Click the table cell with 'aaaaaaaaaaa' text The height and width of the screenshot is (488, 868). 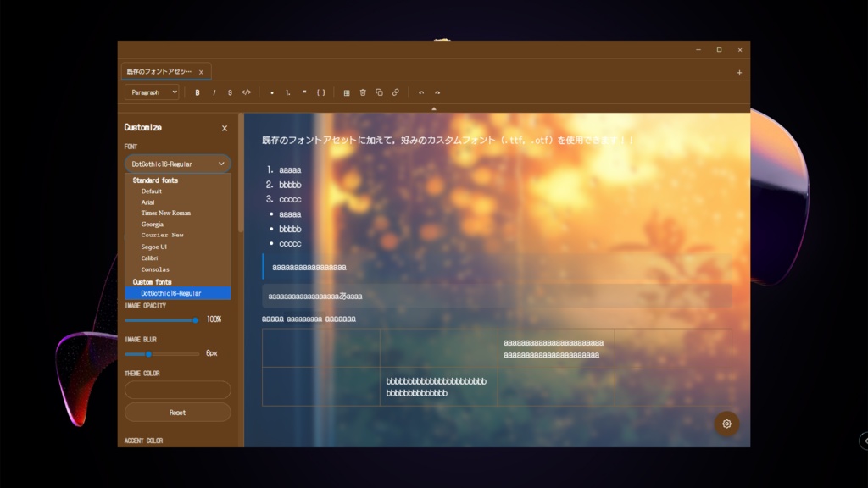click(556, 348)
